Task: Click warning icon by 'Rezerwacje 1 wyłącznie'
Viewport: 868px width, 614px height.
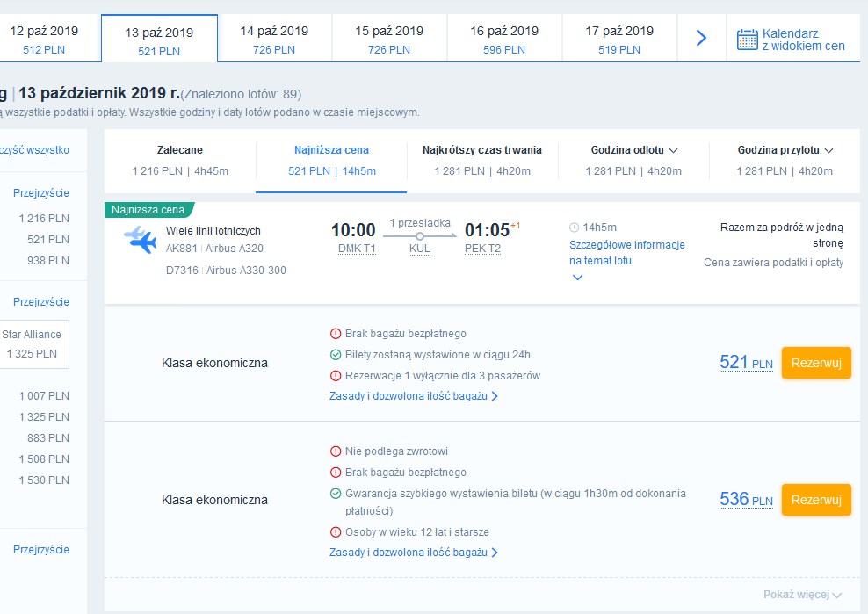Action: click(336, 376)
